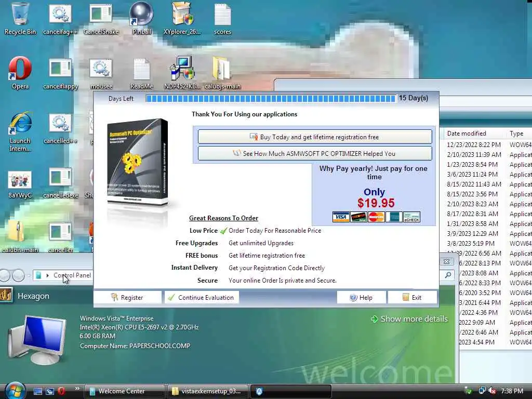This screenshot has height=399, width=532.
Task: Open the calubjs-main folder beside NDP452
Action: [x=222, y=73]
